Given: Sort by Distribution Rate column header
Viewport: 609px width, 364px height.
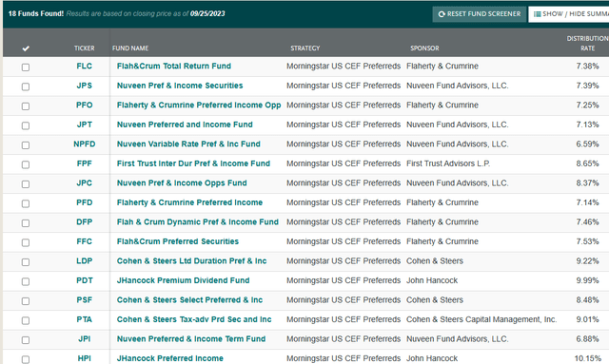Looking at the screenshot, I should pyautogui.click(x=587, y=43).
